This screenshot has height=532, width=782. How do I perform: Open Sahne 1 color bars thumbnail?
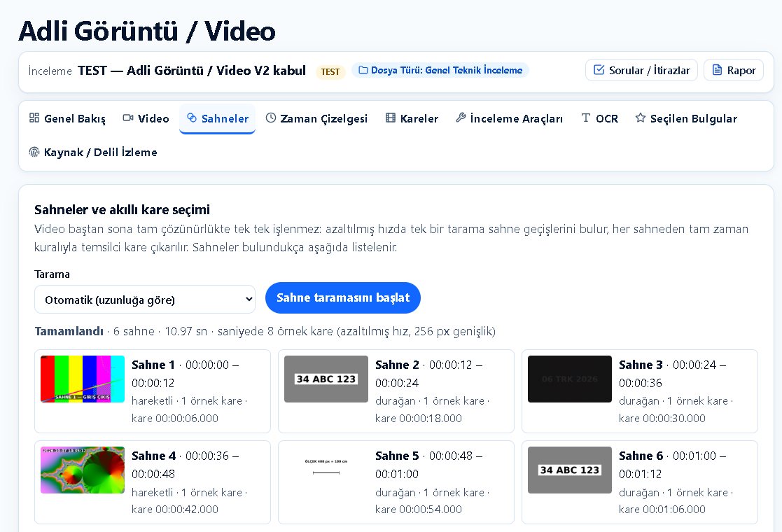click(x=83, y=379)
